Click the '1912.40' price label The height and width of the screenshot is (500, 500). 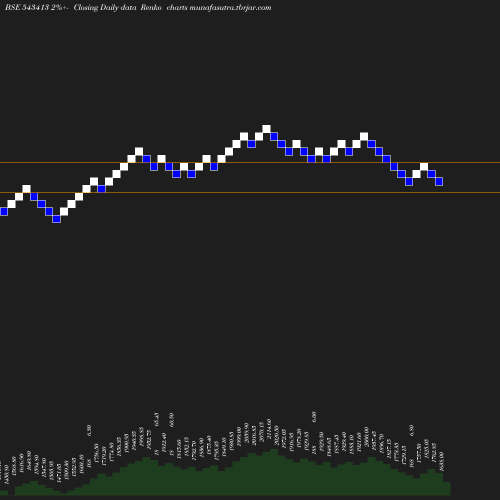pyautogui.click(x=164, y=443)
